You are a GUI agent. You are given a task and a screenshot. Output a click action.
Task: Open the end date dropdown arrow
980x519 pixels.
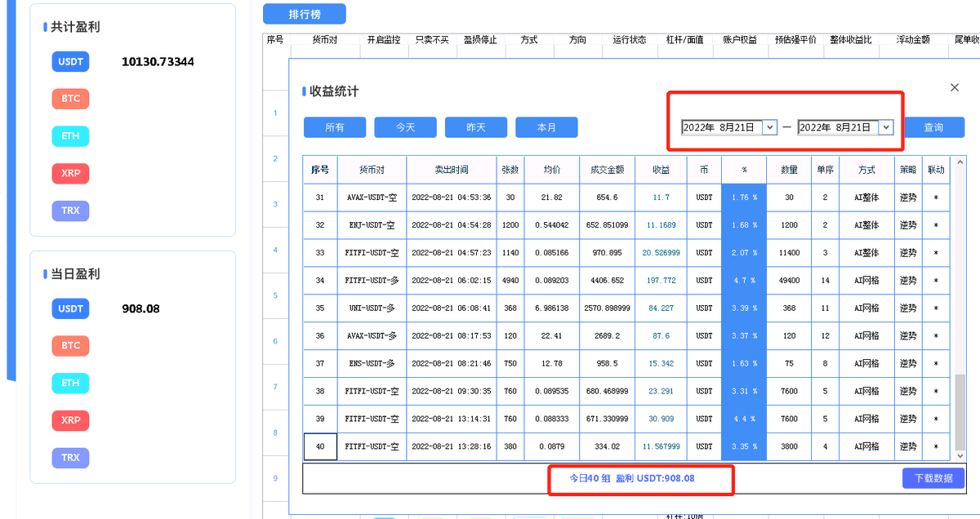886,127
